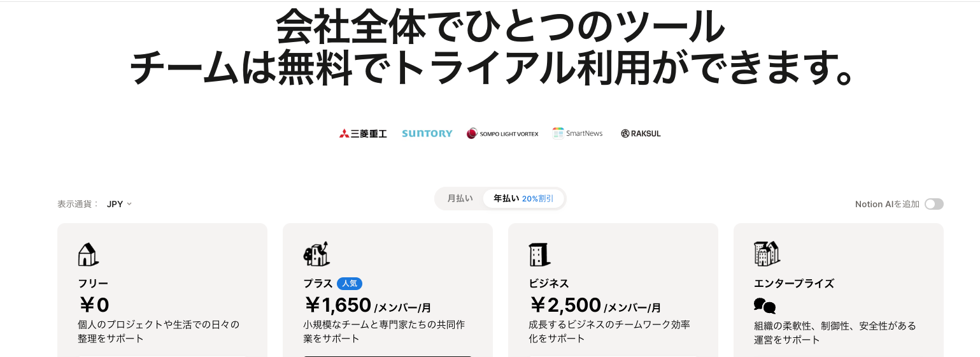Click the Plus plan building-with-tree icon

(316, 254)
